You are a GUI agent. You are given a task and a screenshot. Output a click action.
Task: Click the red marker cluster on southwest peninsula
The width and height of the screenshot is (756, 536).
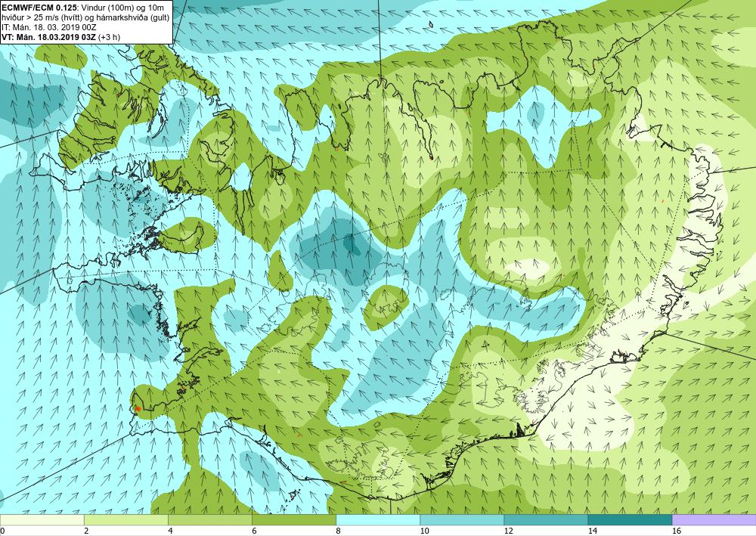[x=138, y=409]
